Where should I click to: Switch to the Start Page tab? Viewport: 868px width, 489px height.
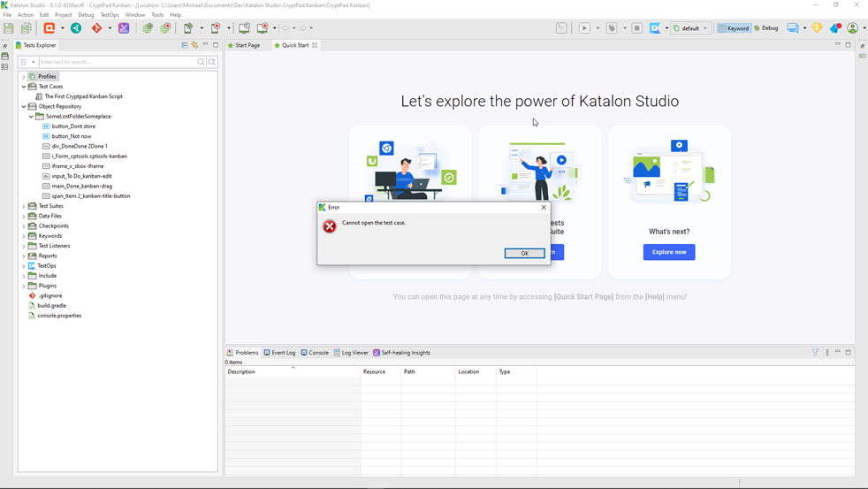(x=244, y=45)
